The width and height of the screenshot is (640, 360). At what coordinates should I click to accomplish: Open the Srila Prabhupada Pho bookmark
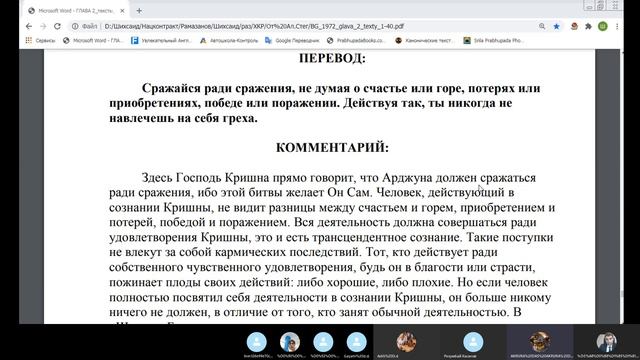(x=493, y=40)
